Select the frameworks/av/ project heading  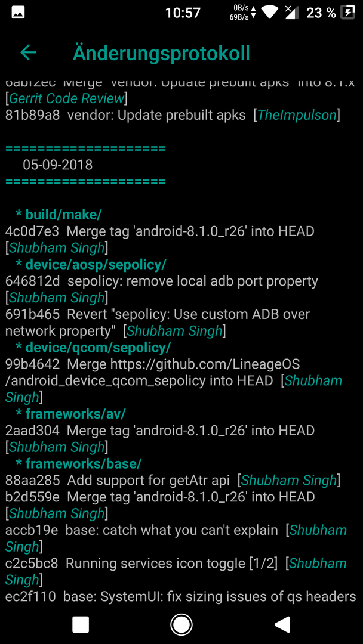click(75, 414)
